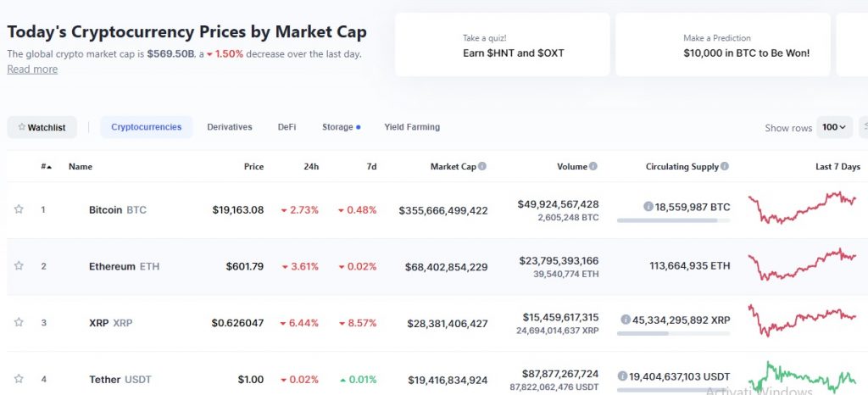Open the Watchlist button
868x395 pixels.
click(42, 127)
